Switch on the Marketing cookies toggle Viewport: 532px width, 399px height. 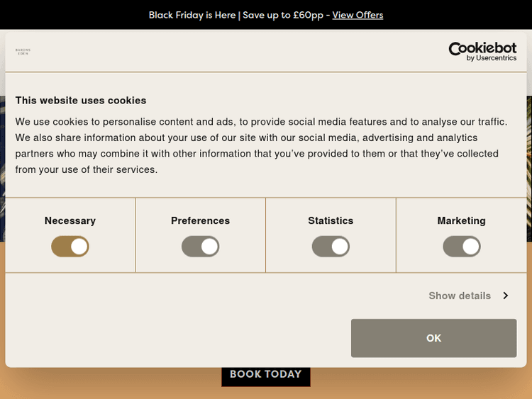pyautogui.click(x=461, y=247)
